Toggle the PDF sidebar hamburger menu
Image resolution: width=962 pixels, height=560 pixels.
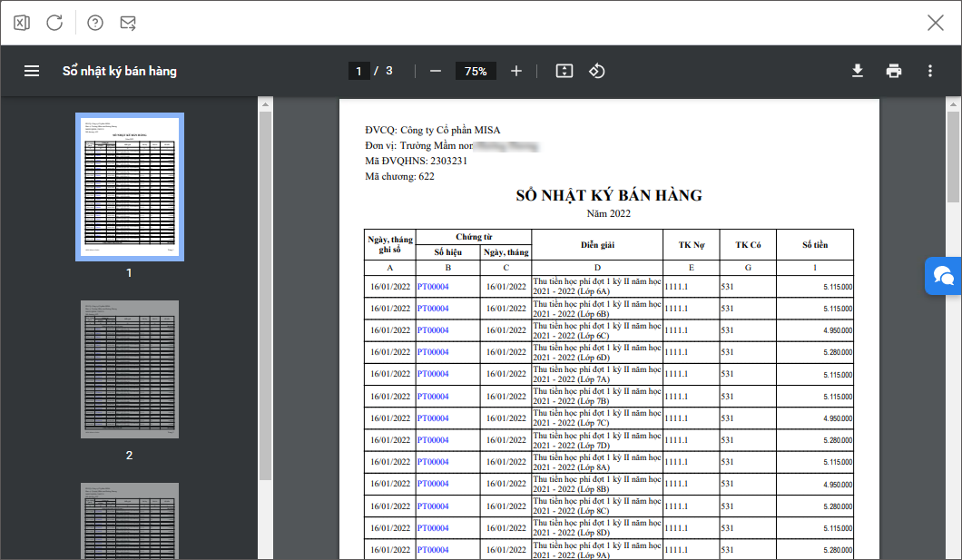pyautogui.click(x=32, y=71)
